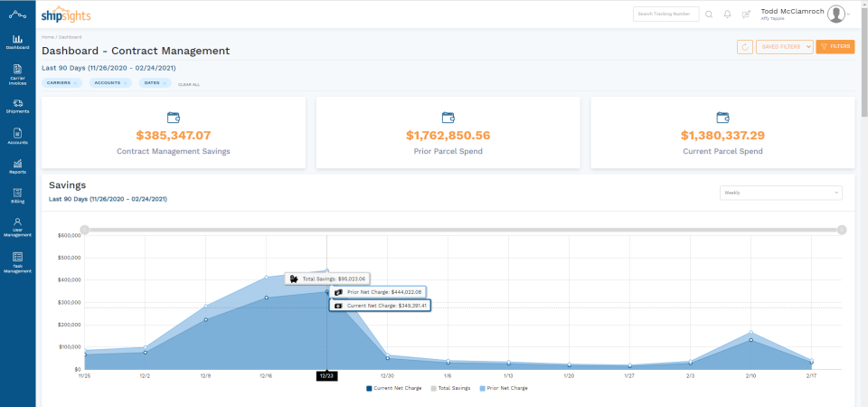The width and height of the screenshot is (868, 407).
Task: Open the SAVED FILTERS dropdown
Action: coord(785,47)
